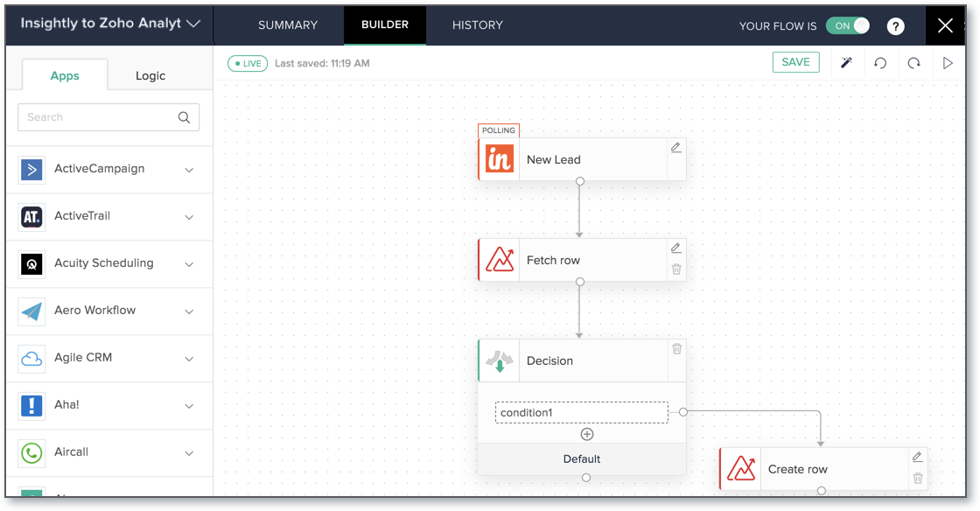
Task: Switch to the SUMMARY tab
Action: tap(288, 25)
